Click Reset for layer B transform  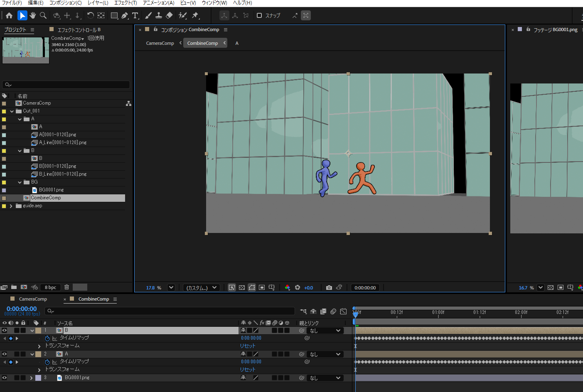click(248, 346)
